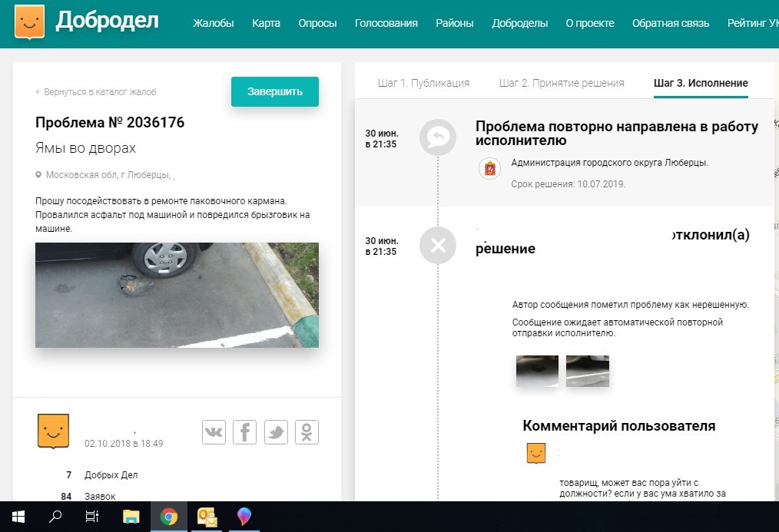Share via the VK icon
779x532 pixels.
214,432
